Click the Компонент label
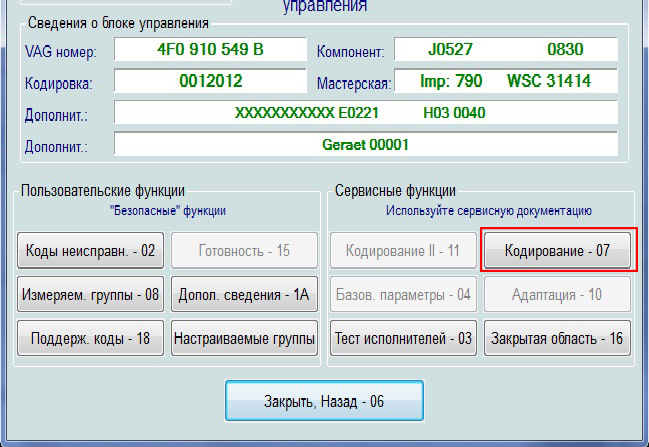 351,52
